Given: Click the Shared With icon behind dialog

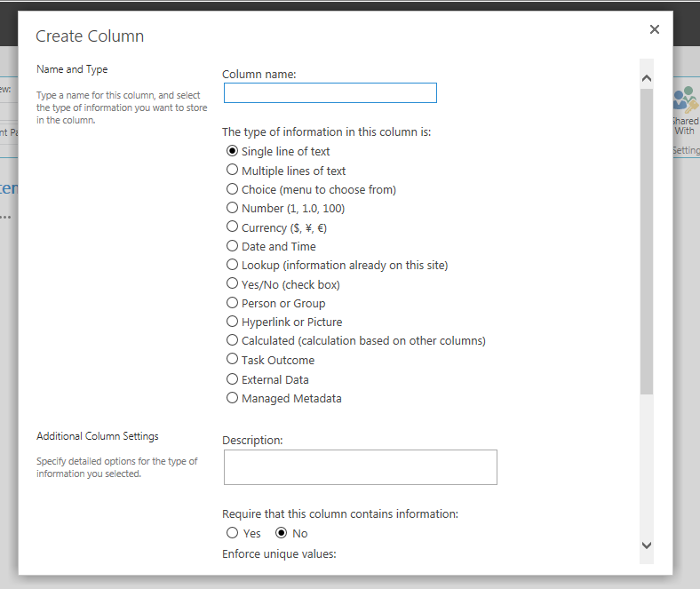Looking at the screenshot, I should pyautogui.click(x=685, y=99).
